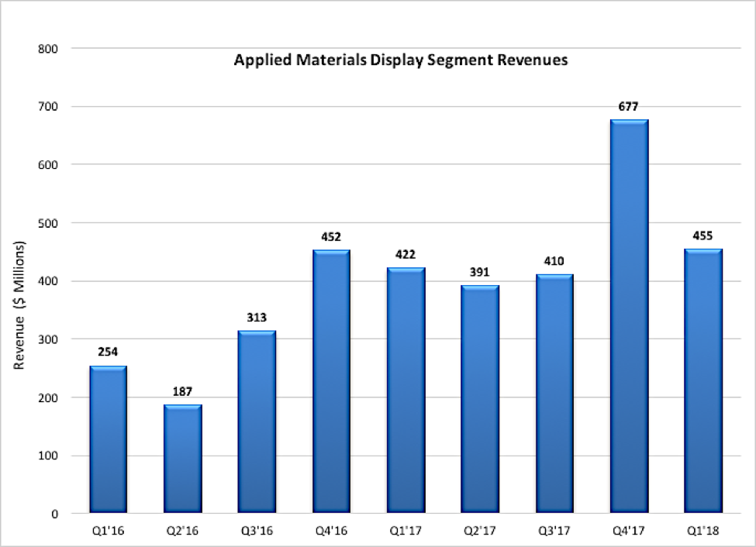Viewport: 756px width, 547px height.
Task: Select the Q2'17 bar
Action: pos(480,399)
